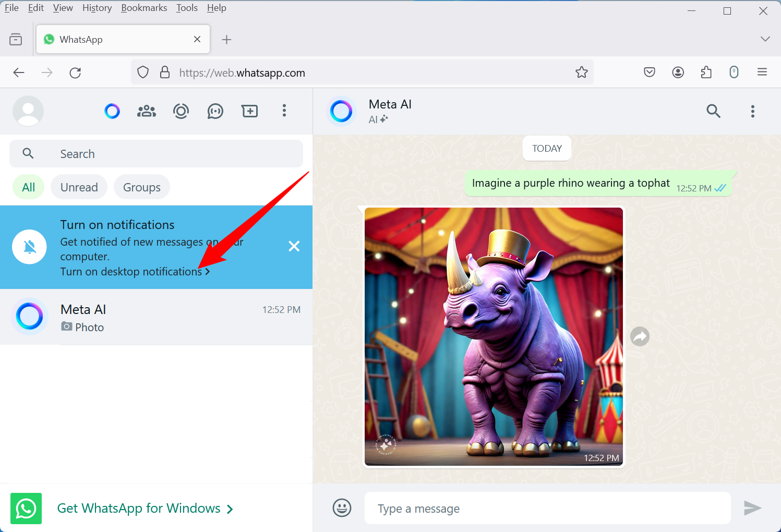Viewport: 781px width, 532px height.
Task: Open the Channels icon
Action: coord(215,111)
